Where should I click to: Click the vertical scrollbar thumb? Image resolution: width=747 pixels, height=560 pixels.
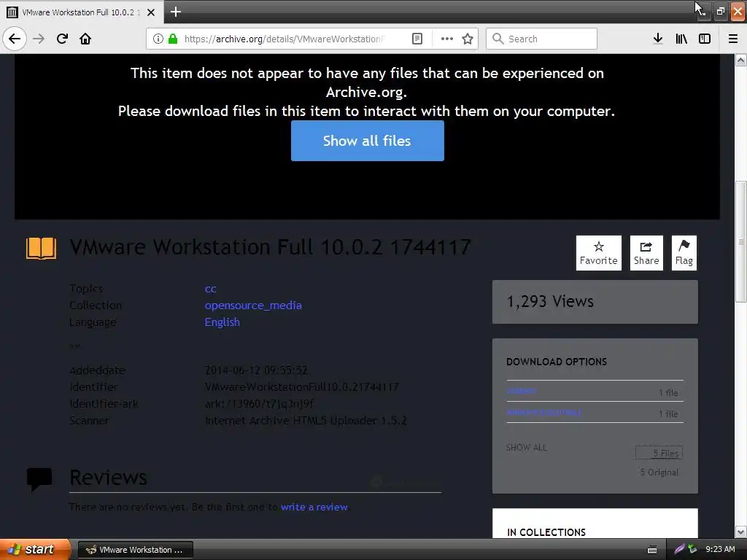coord(741,241)
